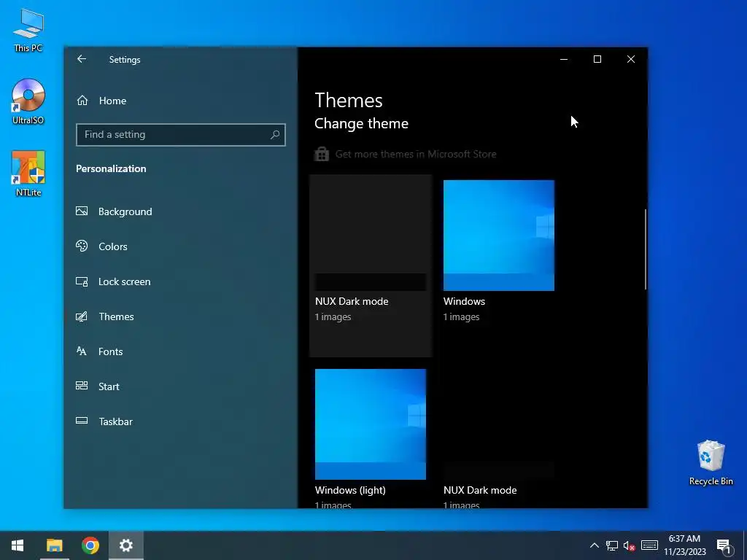Open the Lock screen settings
747x560 pixels.
[x=181, y=281]
